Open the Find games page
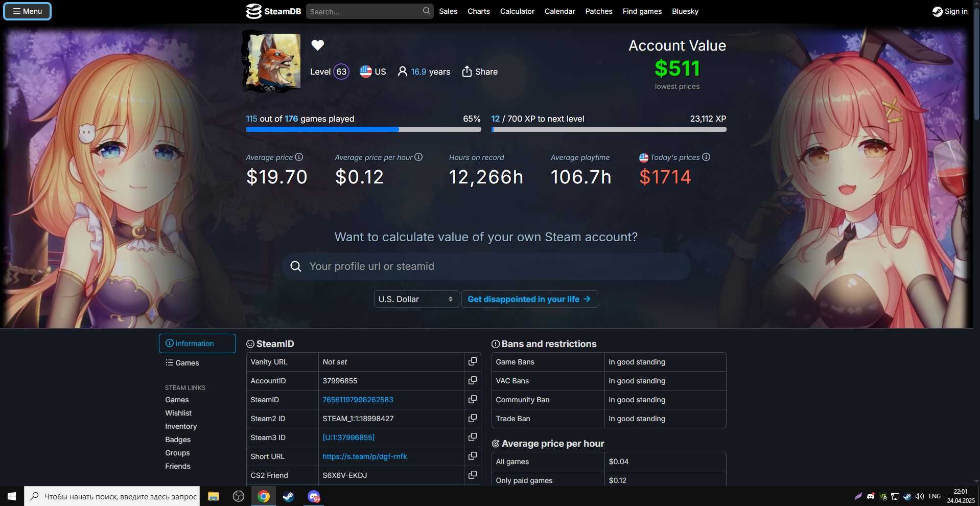 tap(642, 11)
